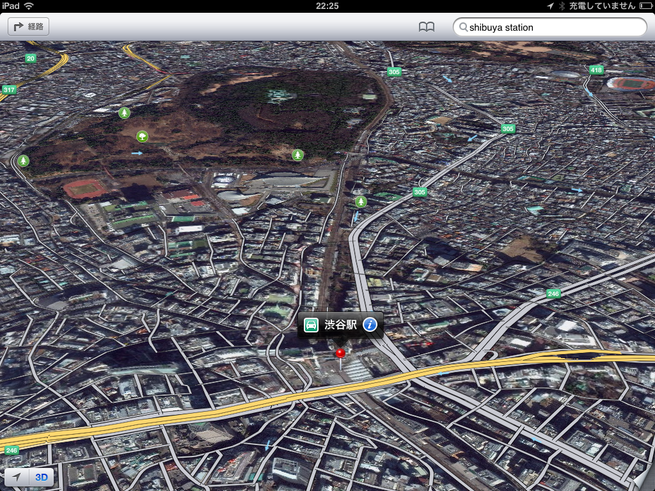Screen dimensions: 655x491
Task: Select the 渋谷駅 callout label
Action: [340, 325]
